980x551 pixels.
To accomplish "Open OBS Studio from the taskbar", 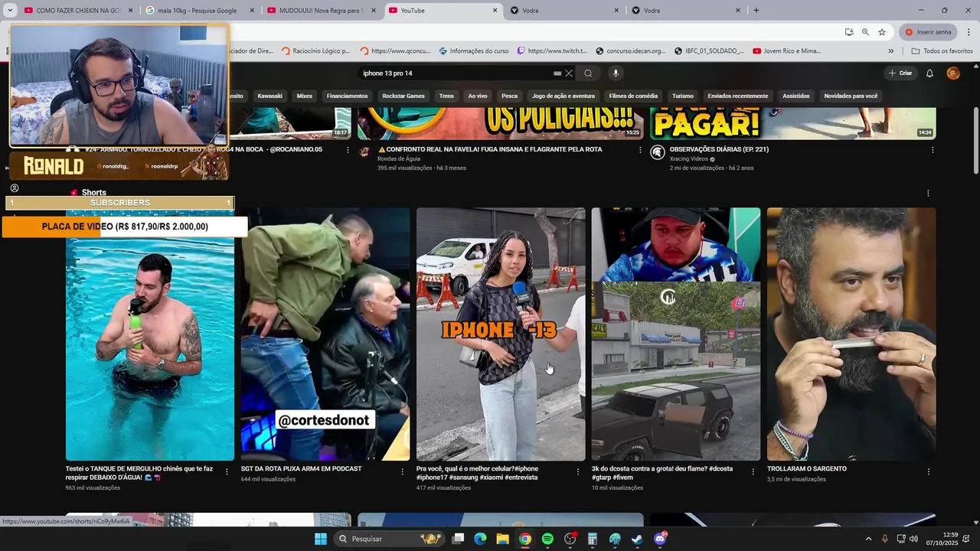I will (x=570, y=539).
